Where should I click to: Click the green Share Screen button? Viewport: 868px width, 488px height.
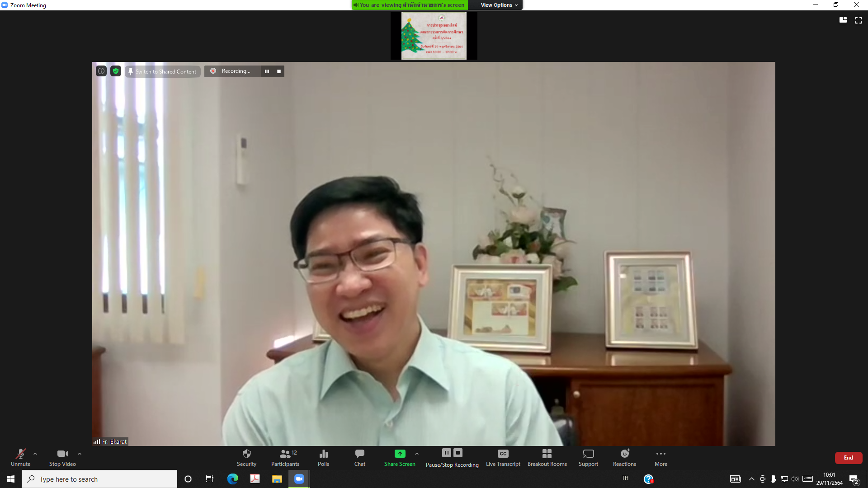click(x=400, y=457)
